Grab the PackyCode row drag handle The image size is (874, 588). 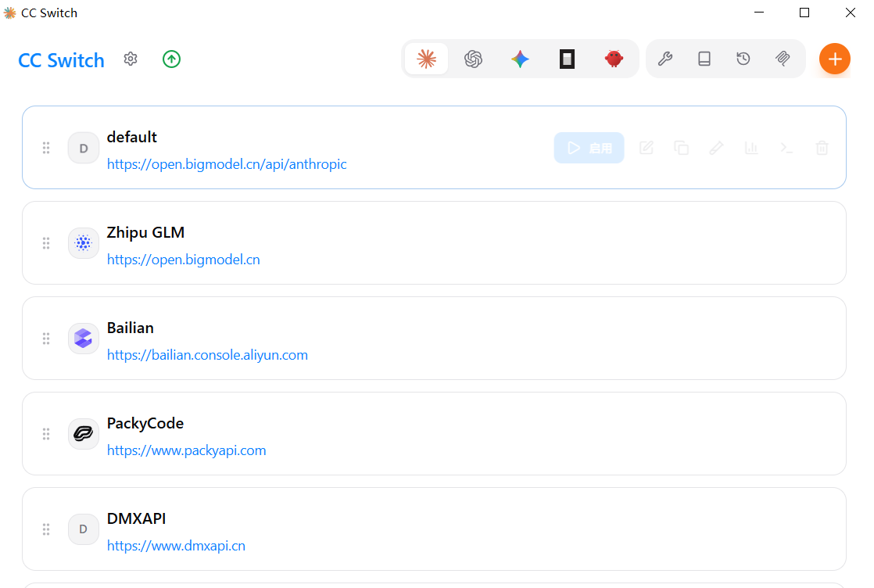click(46, 434)
